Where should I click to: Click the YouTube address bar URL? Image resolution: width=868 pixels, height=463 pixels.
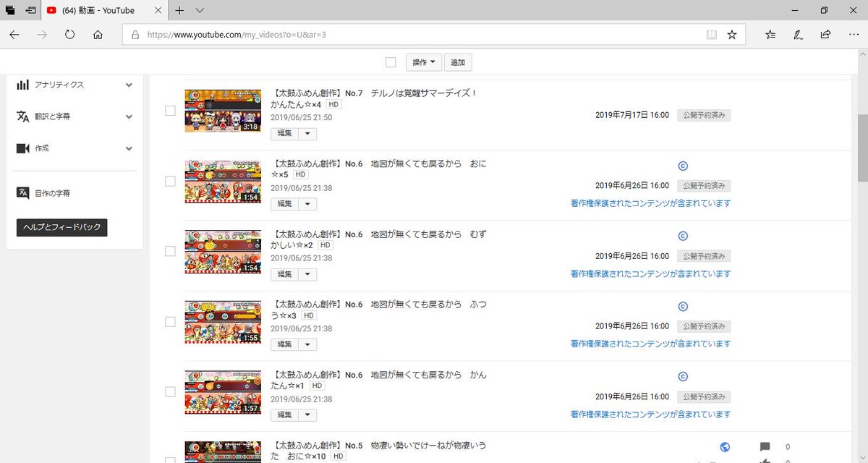point(237,35)
